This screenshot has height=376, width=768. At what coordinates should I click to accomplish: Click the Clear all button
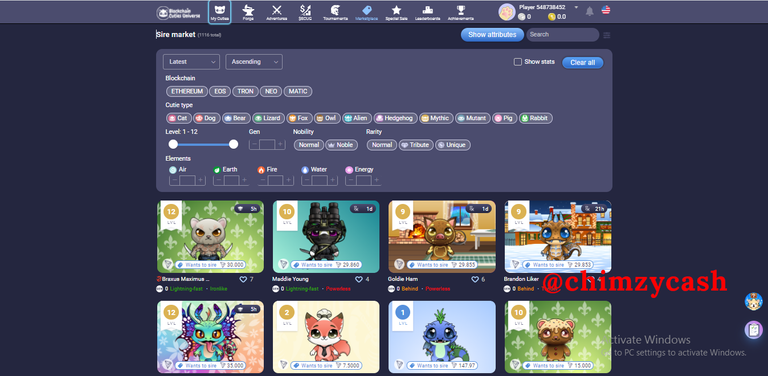point(583,63)
